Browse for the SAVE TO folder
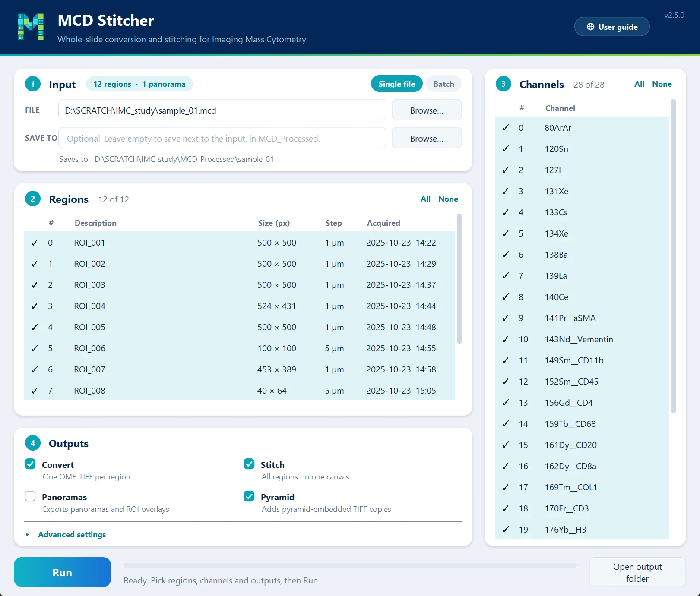The width and height of the screenshot is (700, 596). click(x=427, y=138)
